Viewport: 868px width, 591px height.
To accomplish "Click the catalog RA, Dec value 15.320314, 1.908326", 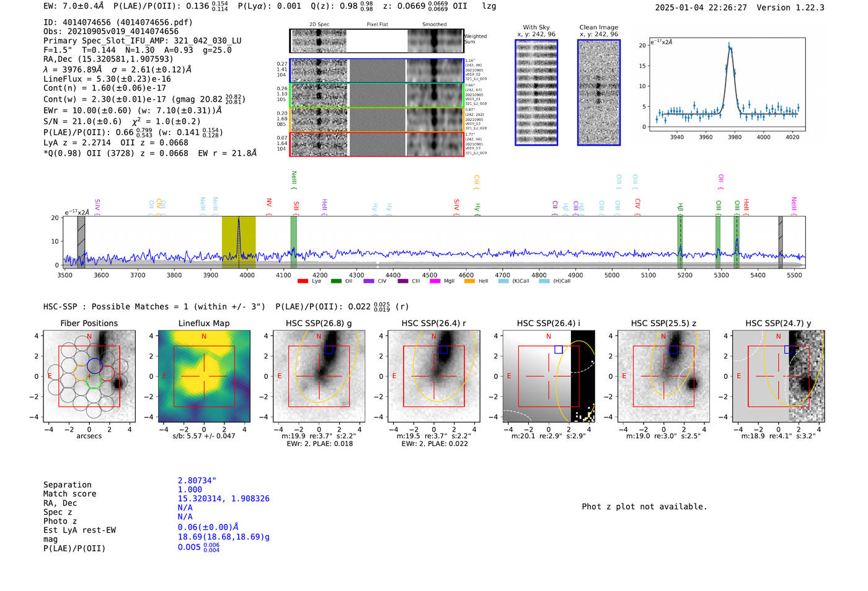I will [224, 499].
